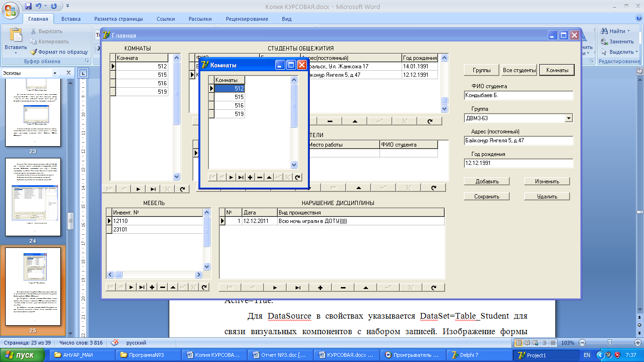Screen dimensions: 644x362
Task: Click the Сохранить button on form
Action: pyautogui.click(x=487, y=197)
